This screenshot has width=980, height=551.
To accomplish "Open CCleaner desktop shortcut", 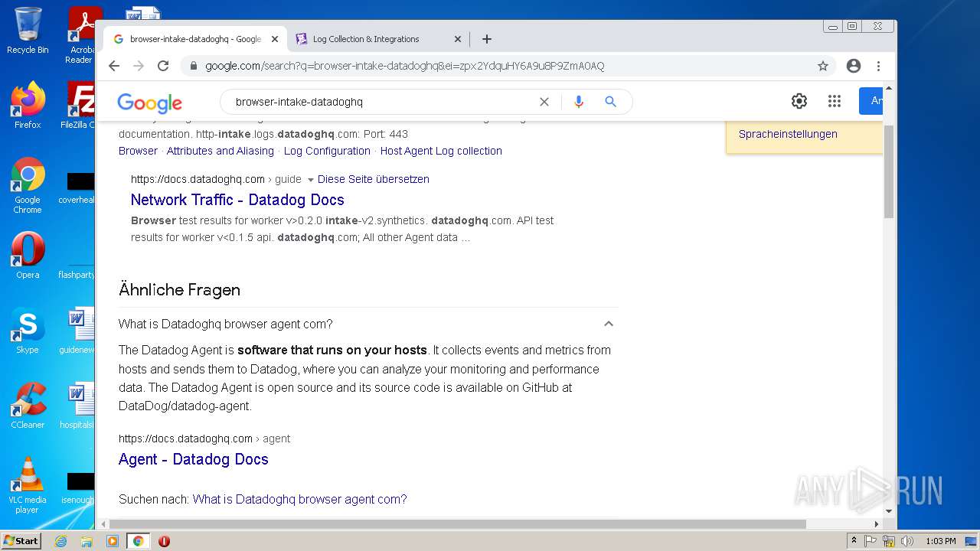I will [x=28, y=406].
